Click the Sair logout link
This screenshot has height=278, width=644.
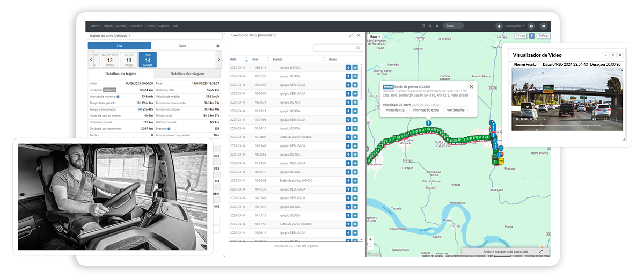175,26
